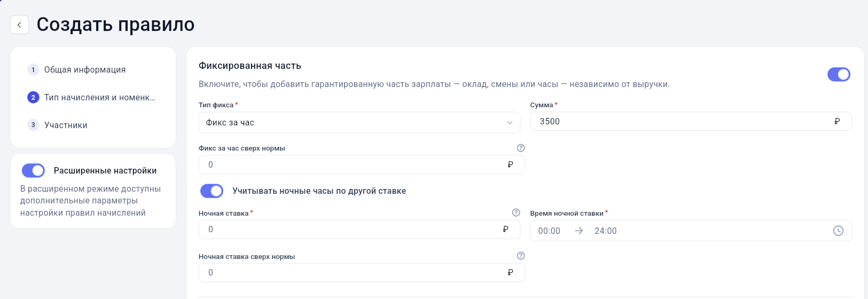
Task: Open the Тип фикса dropdown
Action: click(x=359, y=122)
